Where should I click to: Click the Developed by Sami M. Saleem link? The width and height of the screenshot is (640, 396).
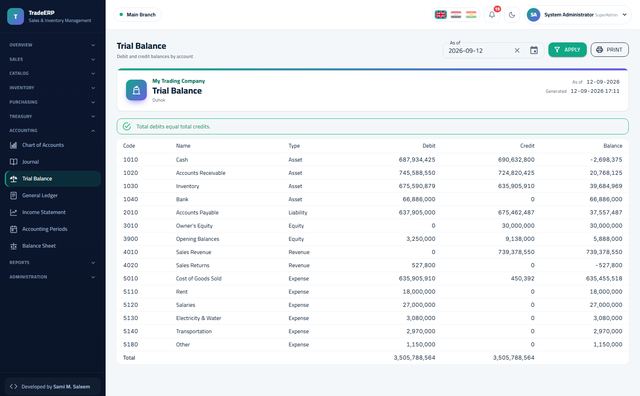click(x=52, y=387)
